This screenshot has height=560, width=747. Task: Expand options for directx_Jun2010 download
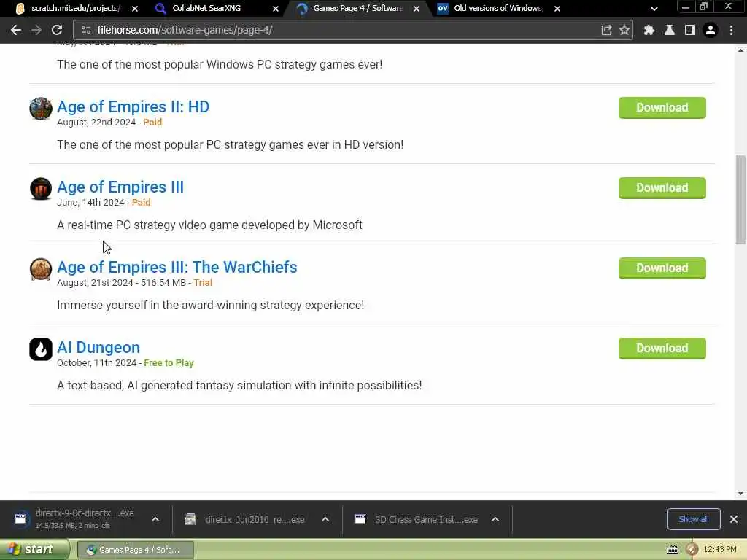(325, 519)
